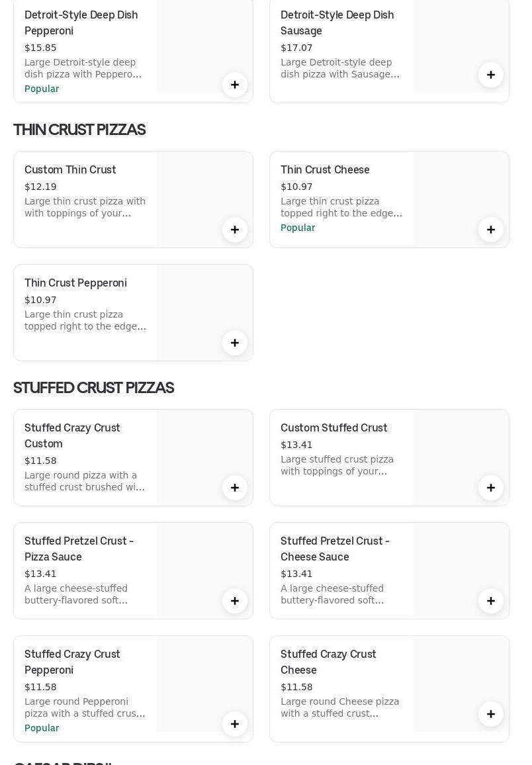Add Detroit-Style Deep Dish Sausage to cart
This screenshot has width=532, height=765.
pos(491,75)
